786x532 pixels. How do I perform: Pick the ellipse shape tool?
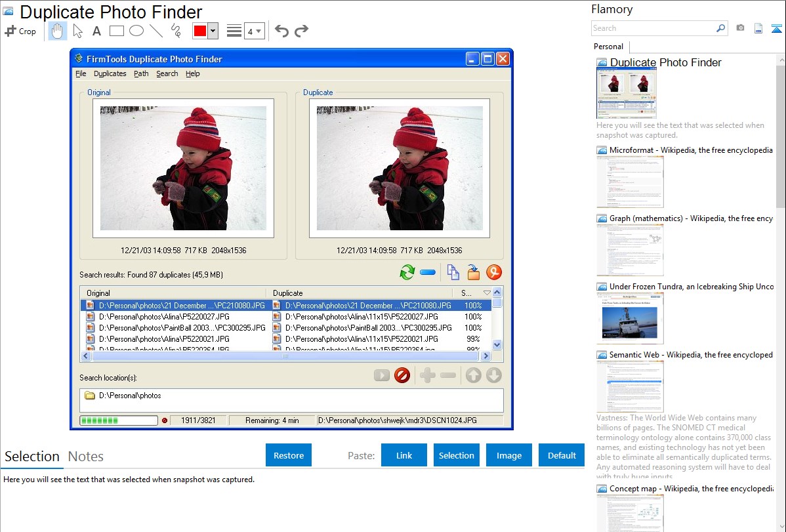(136, 31)
